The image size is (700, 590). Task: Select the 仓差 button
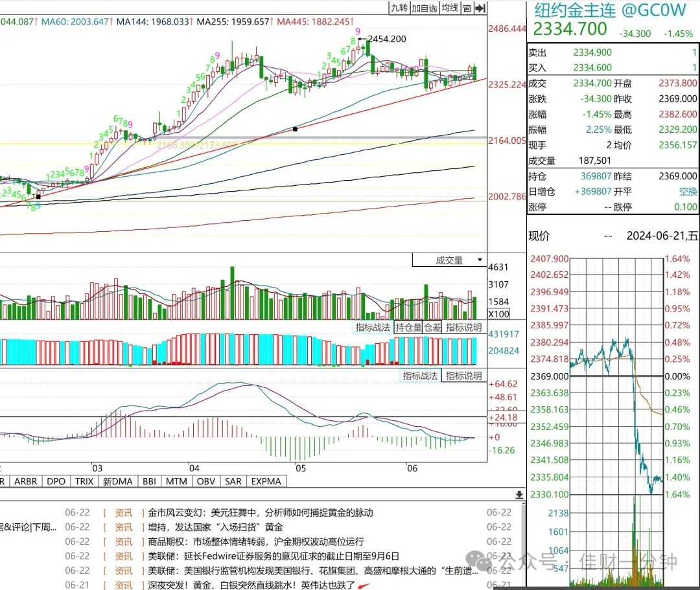tap(432, 327)
